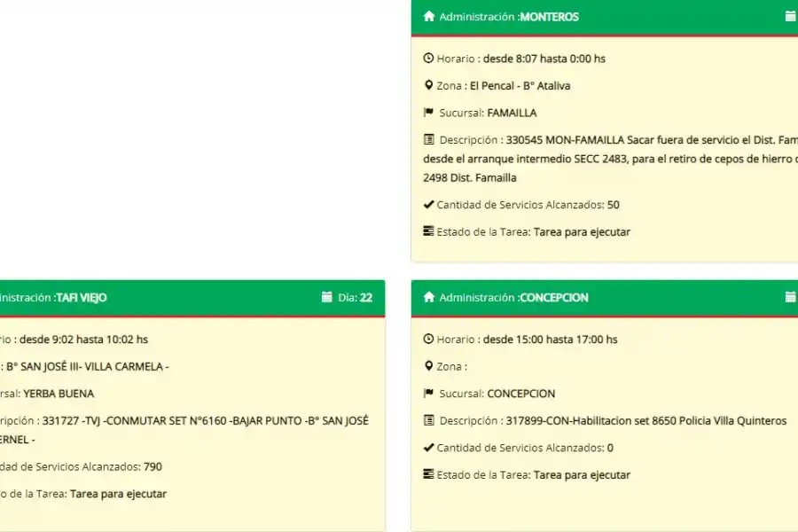Click the task-state icon in the MONTEROS card
The height and width of the screenshot is (532, 798).
(x=429, y=231)
